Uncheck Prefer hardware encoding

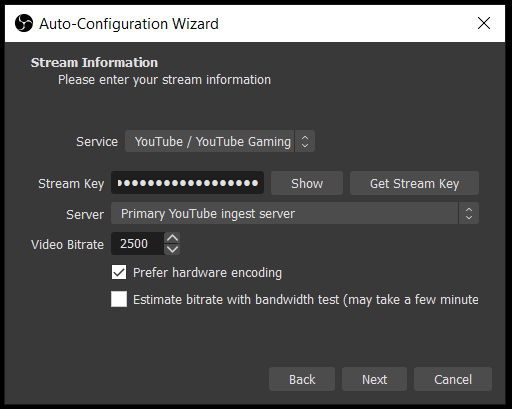click(x=119, y=272)
